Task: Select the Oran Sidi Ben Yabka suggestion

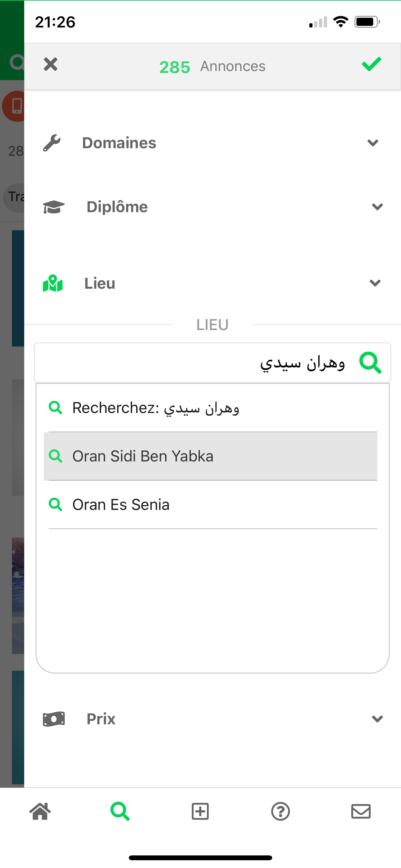Action: (x=211, y=456)
